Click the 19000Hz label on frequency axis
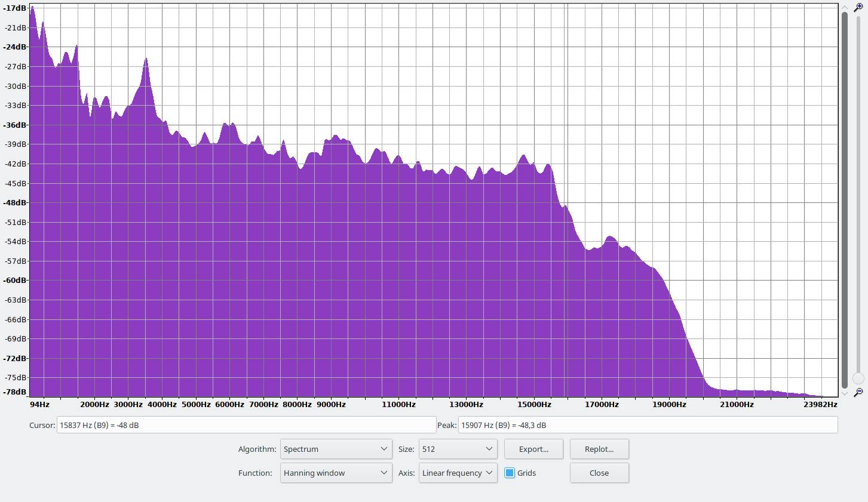Viewport: 868px width, 502px height. pyautogui.click(x=669, y=404)
